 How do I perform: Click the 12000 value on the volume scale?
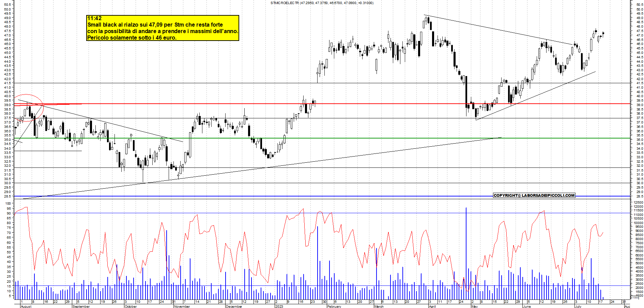(x=638, y=207)
